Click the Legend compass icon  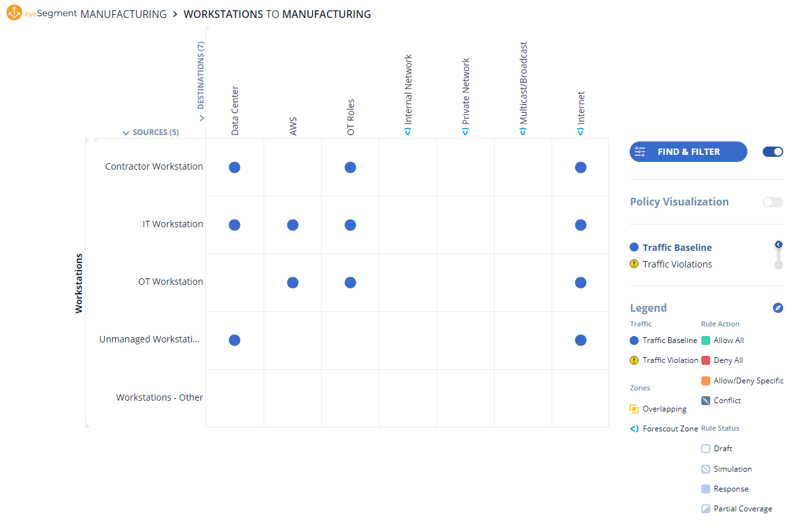778,308
